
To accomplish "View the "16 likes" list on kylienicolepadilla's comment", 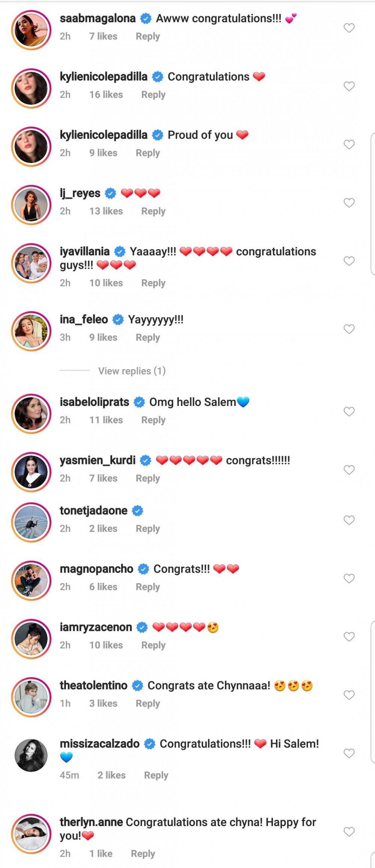I will click(106, 95).
